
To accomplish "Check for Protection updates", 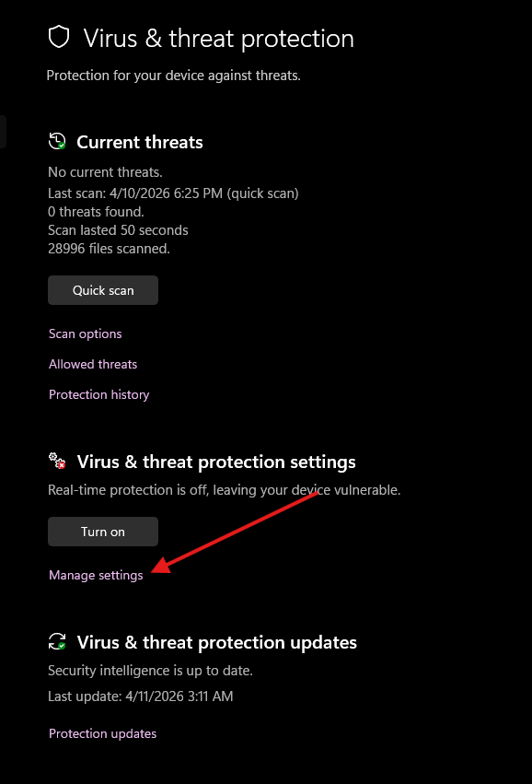I will pyautogui.click(x=102, y=732).
